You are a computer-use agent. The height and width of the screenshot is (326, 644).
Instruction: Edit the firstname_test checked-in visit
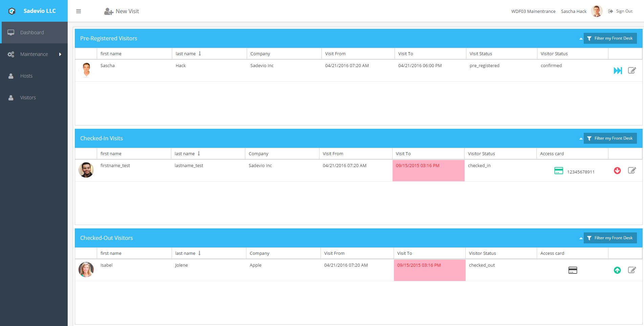tap(632, 170)
